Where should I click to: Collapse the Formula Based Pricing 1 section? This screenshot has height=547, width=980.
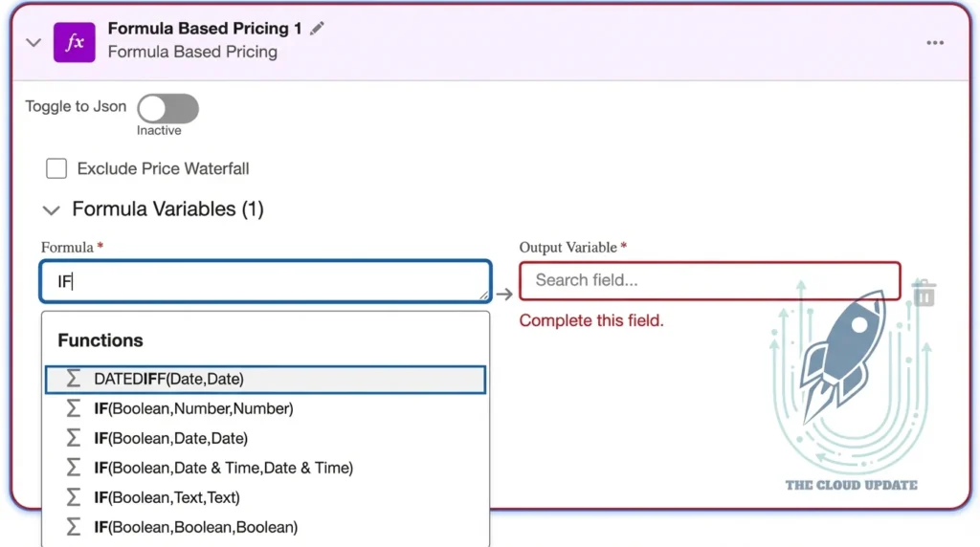(33, 43)
